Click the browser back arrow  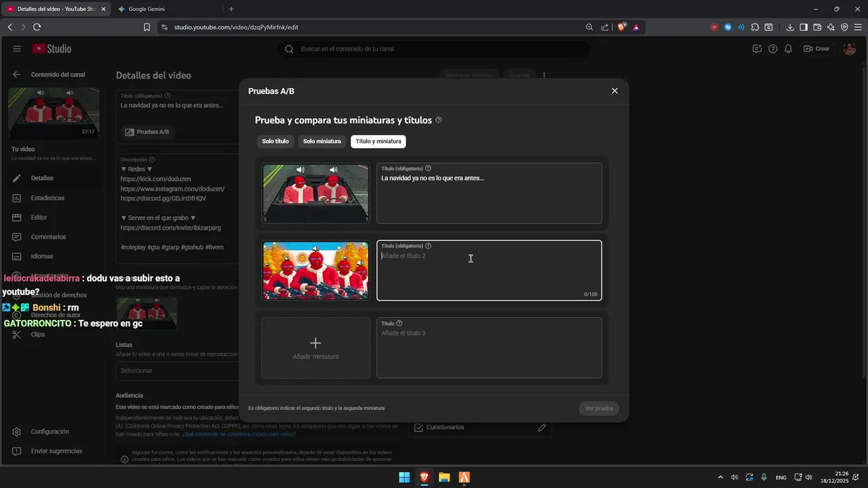(x=10, y=27)
